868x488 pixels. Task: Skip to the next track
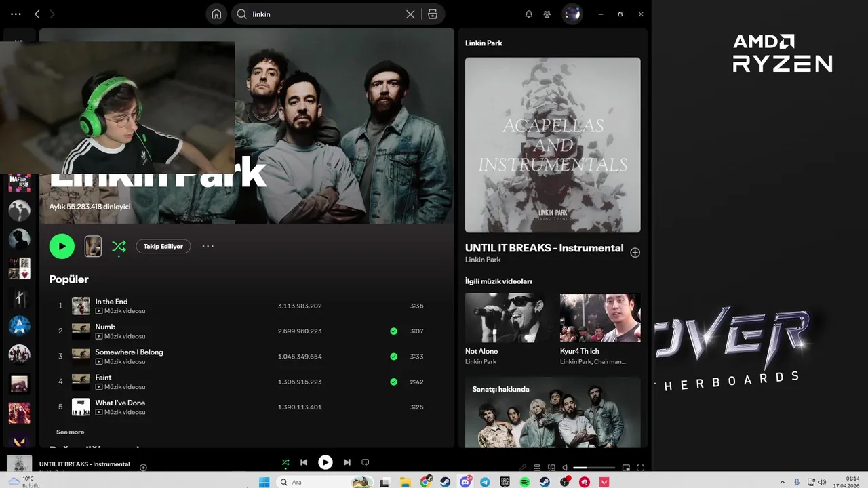click(347, 462)
